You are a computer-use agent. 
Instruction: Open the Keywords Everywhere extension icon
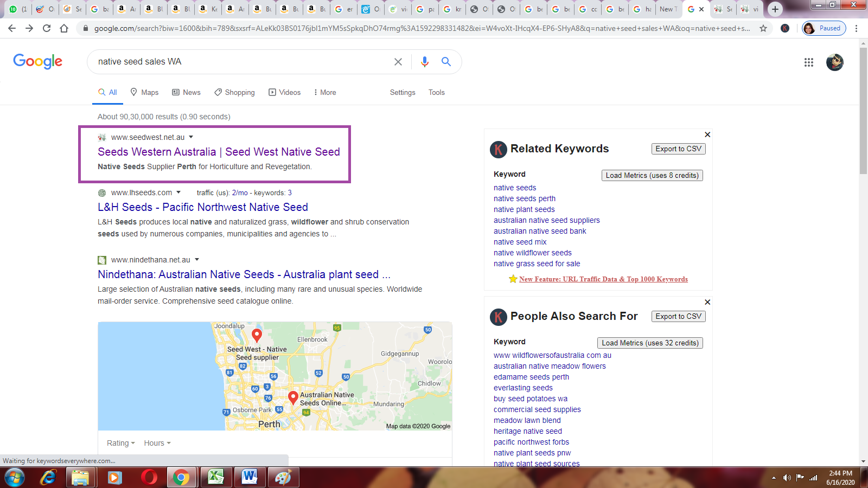pos(785,28)
